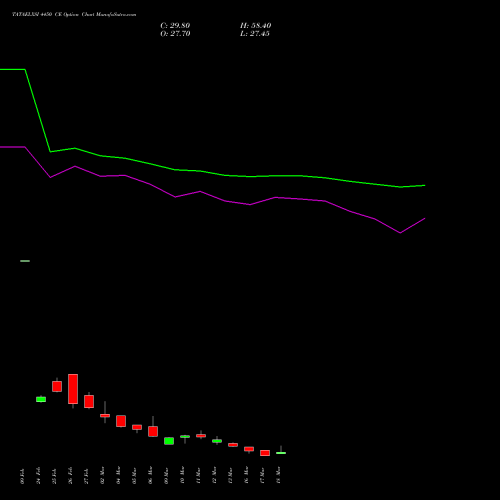Screen dimensions: 500x500
Task: Select the green 24 Feb candlestick
Action: 41,399
